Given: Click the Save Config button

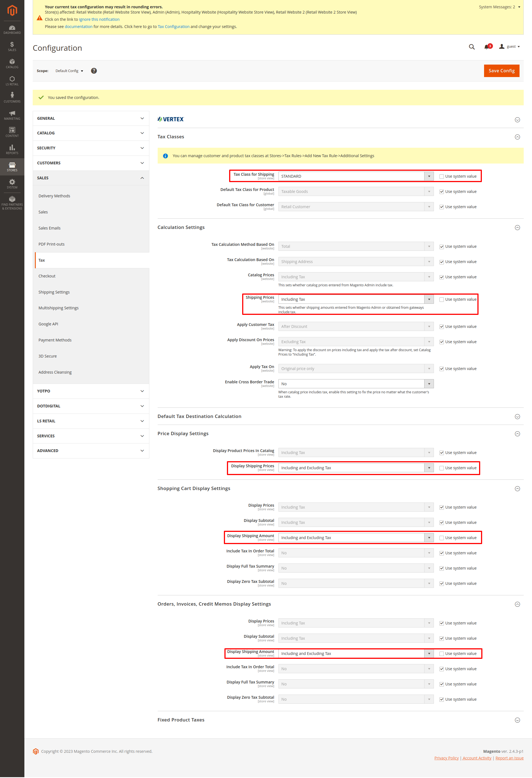Looking at the screenshot, I should [501, 71].
